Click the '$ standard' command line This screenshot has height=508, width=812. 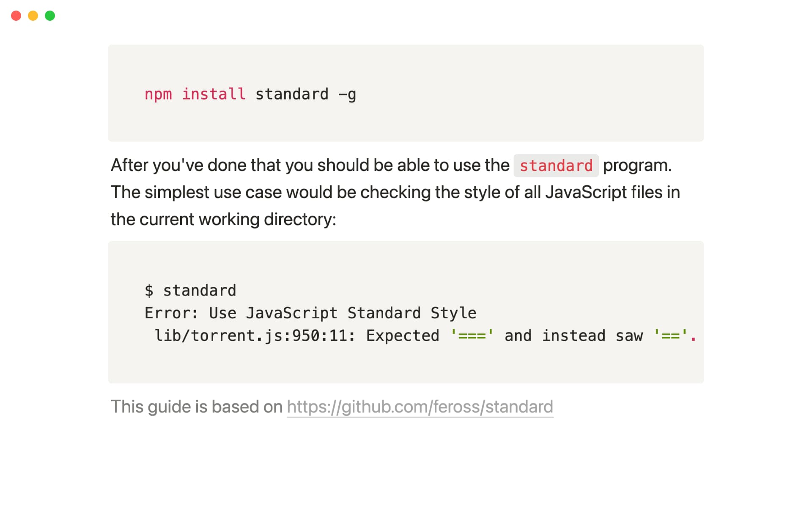(190, 290)
